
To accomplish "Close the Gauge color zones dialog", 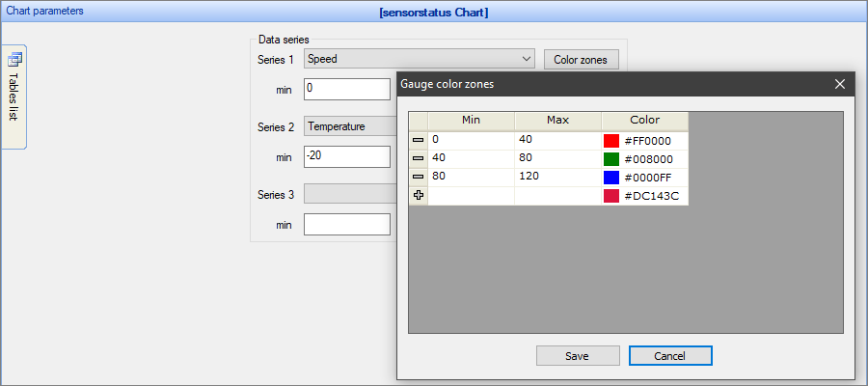I will tap(840, 84).
